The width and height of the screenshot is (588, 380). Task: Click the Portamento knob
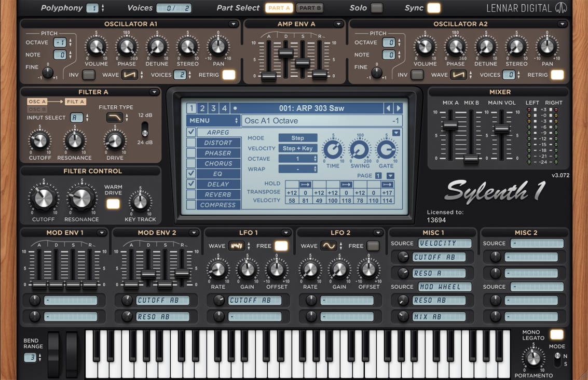pos(534,359)
